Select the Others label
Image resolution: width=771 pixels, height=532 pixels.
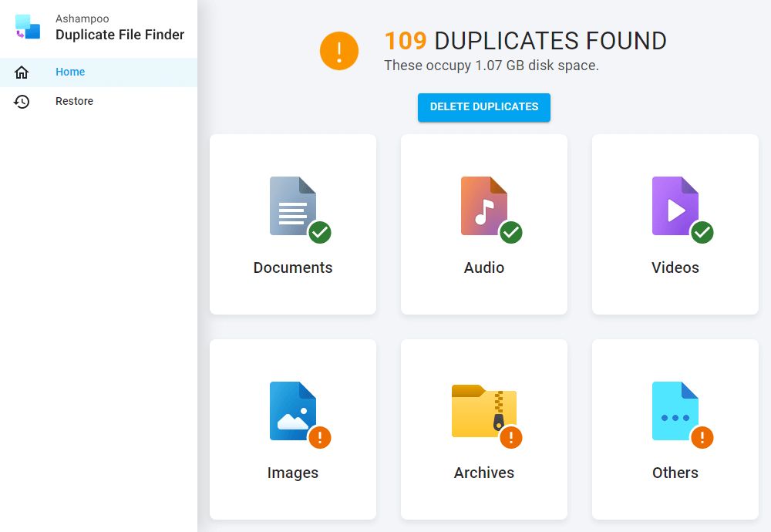675,473
